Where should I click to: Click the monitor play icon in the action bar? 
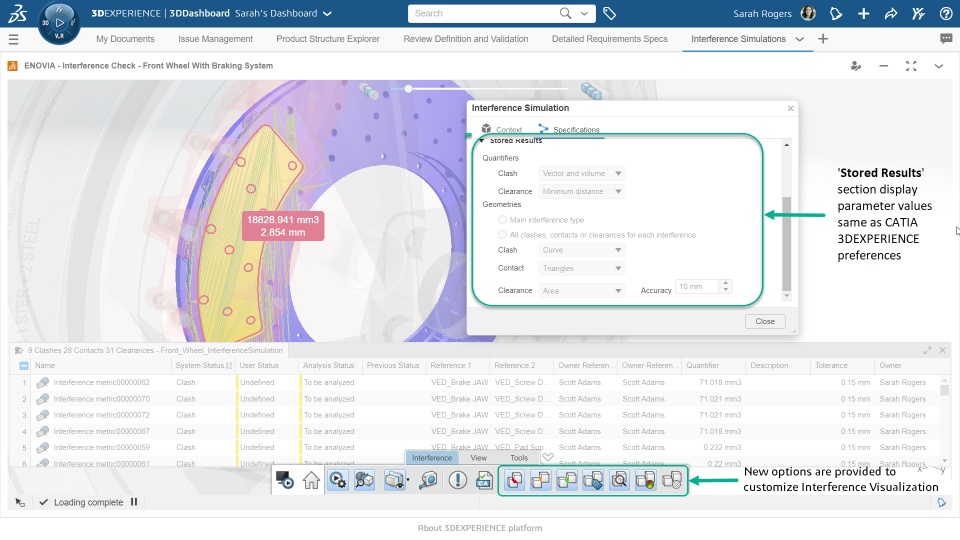click(285, 480)
